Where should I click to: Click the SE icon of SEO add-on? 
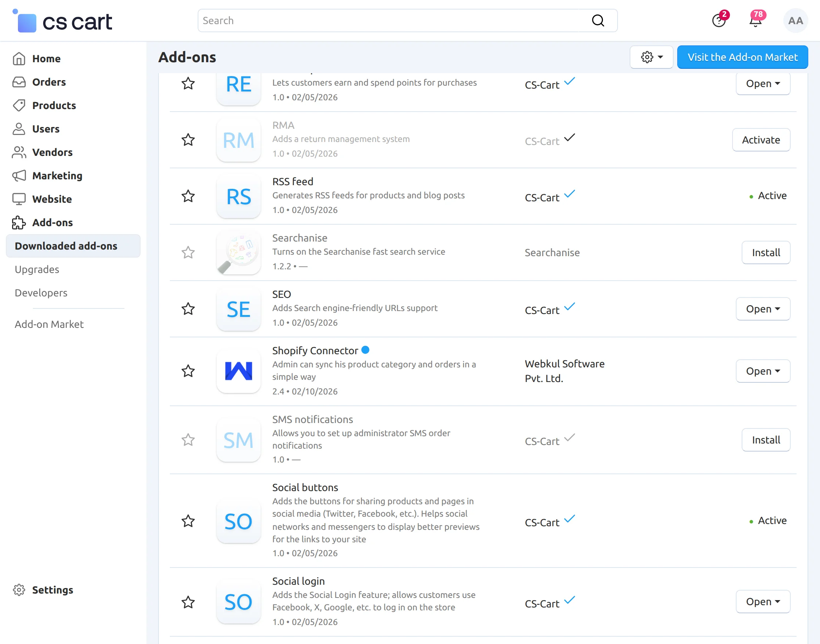click(238, 309)
